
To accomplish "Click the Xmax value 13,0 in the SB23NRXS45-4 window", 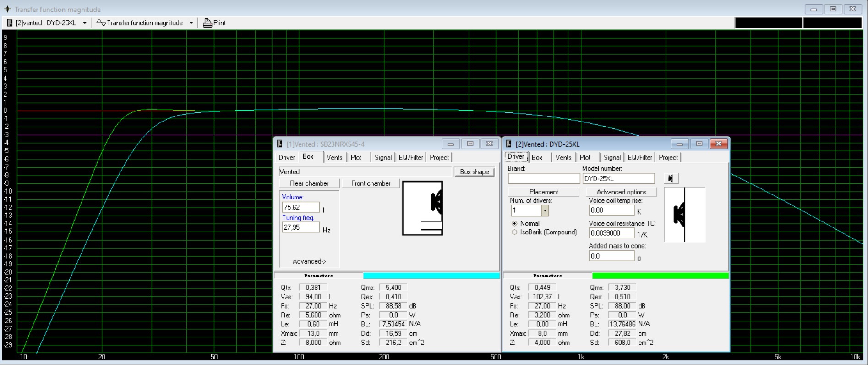I will (313, 333).
